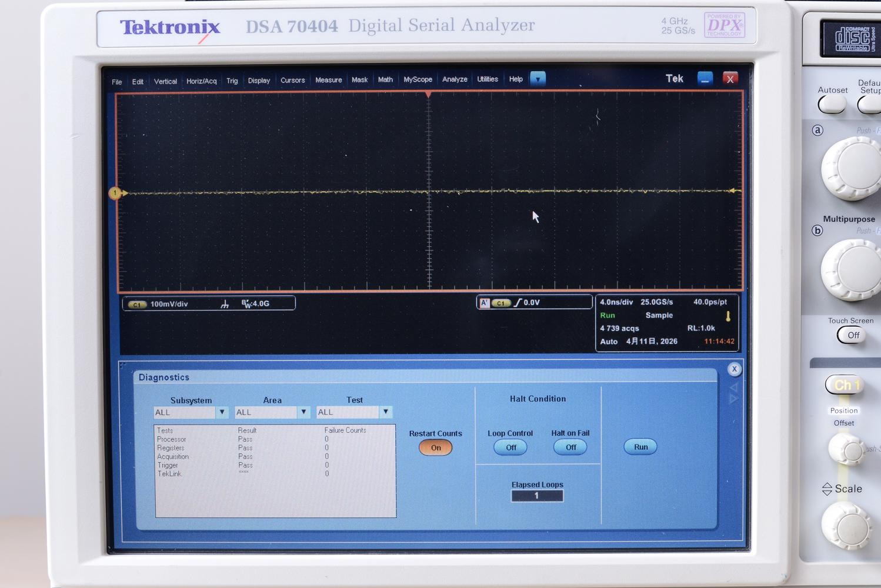Open the Measure menu
This screenshot has width=881, height=588.
point(329,80)
